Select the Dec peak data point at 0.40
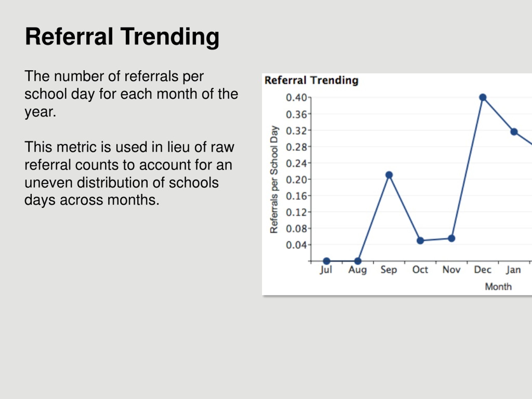The width and height of the screenshot is (532, 399). coord(483,97)
